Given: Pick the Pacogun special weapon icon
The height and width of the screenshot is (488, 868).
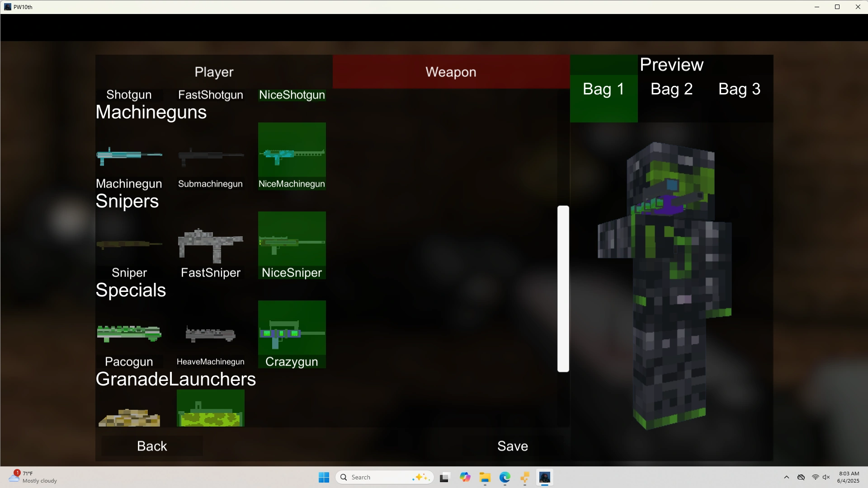Looking at the screenshot, I should 129,334.
